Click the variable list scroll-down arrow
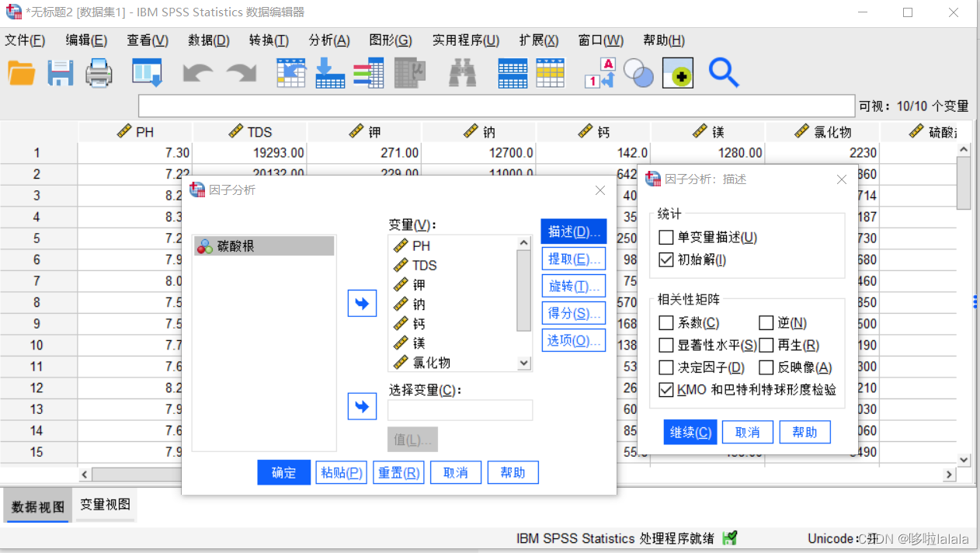Screen dimensions: 980x553 tap(524, 363)
